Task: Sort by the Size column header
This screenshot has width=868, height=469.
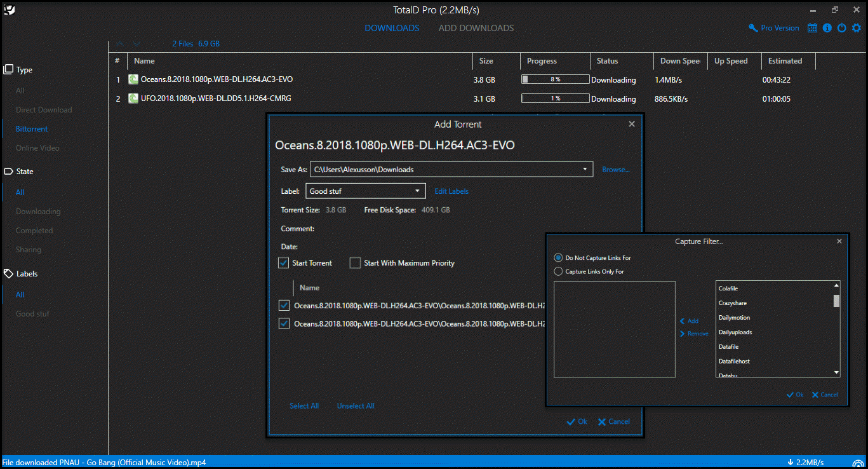Action: coord(496,61)
